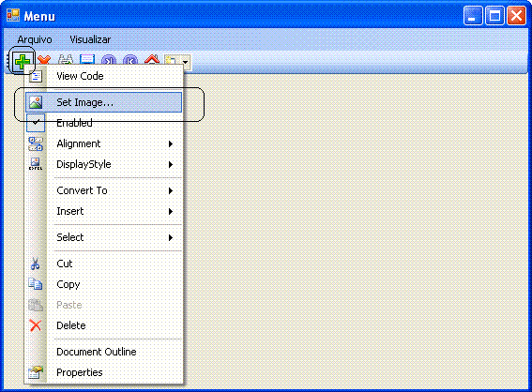Click the binoculars search toolbar icon

[66, 60]
